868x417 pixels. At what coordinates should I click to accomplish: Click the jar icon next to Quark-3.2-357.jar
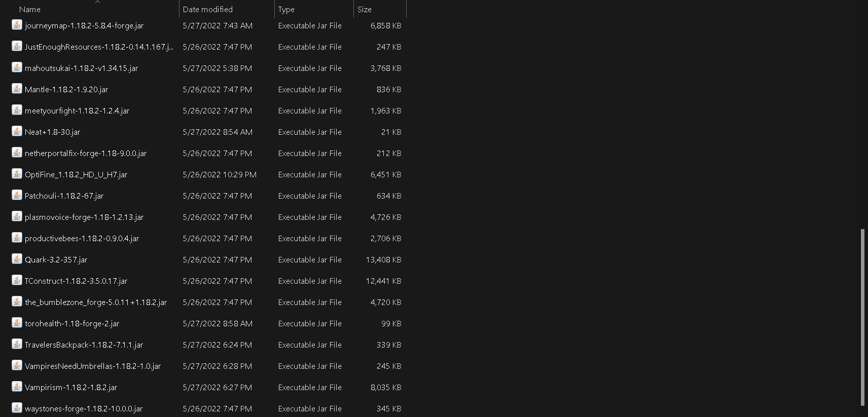[x=17, y=259]
